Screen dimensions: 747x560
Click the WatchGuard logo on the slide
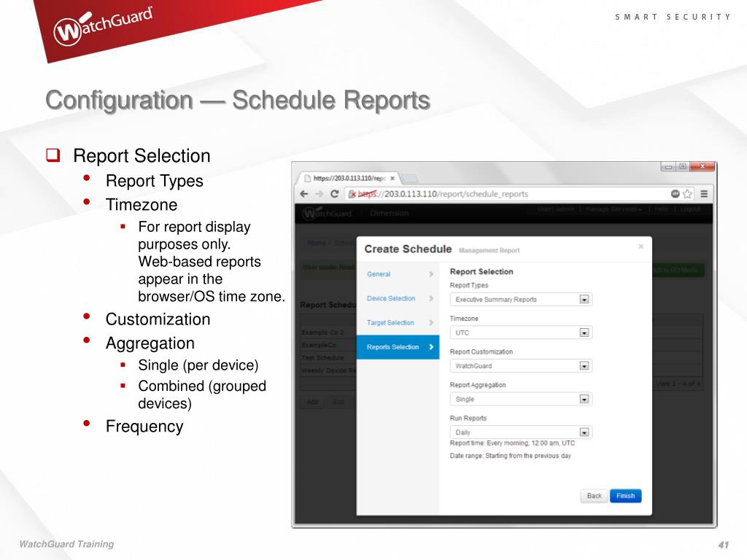click(103, 26)
